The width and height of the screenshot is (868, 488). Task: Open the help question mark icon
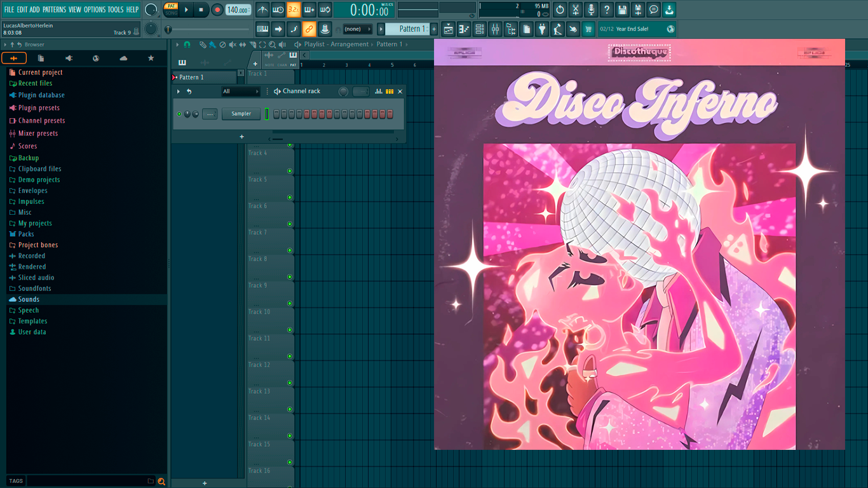607,10
